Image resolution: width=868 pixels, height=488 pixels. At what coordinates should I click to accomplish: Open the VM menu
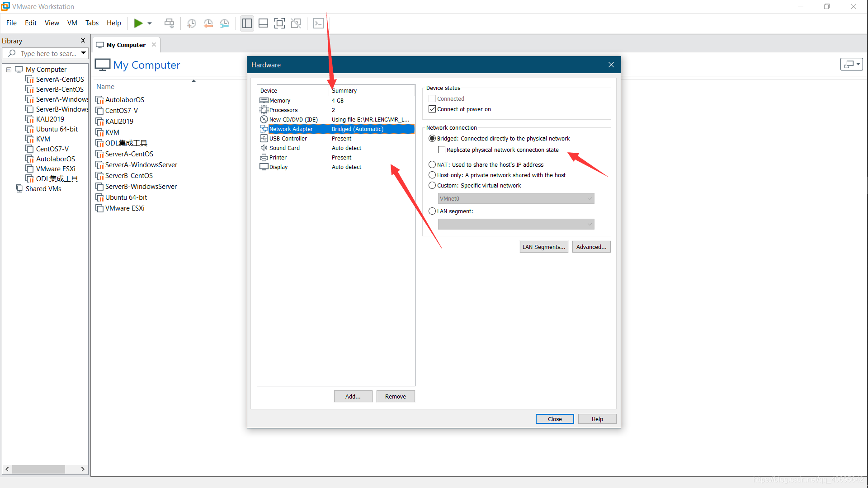72,23
